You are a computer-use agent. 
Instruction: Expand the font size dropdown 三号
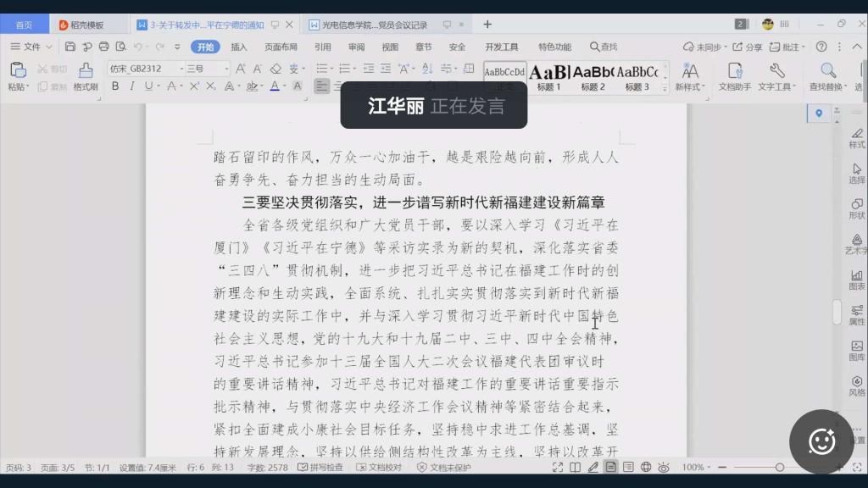click(207, 69)
